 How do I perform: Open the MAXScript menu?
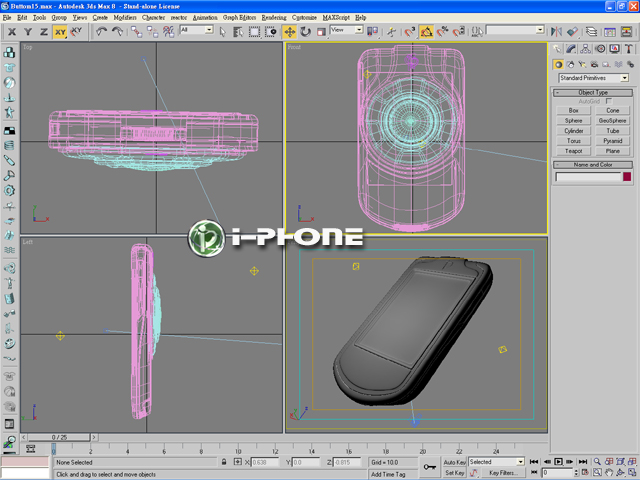[x=336, y=18]
